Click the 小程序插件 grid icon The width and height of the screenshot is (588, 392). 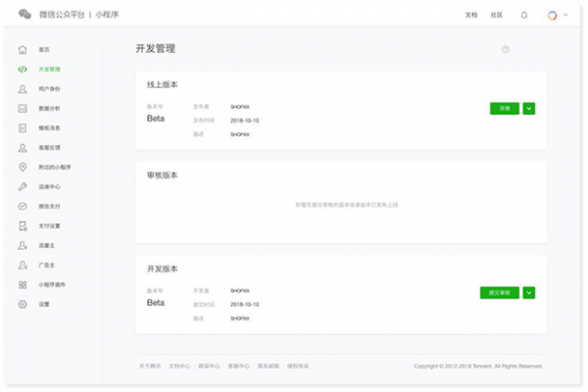(23, 285)
